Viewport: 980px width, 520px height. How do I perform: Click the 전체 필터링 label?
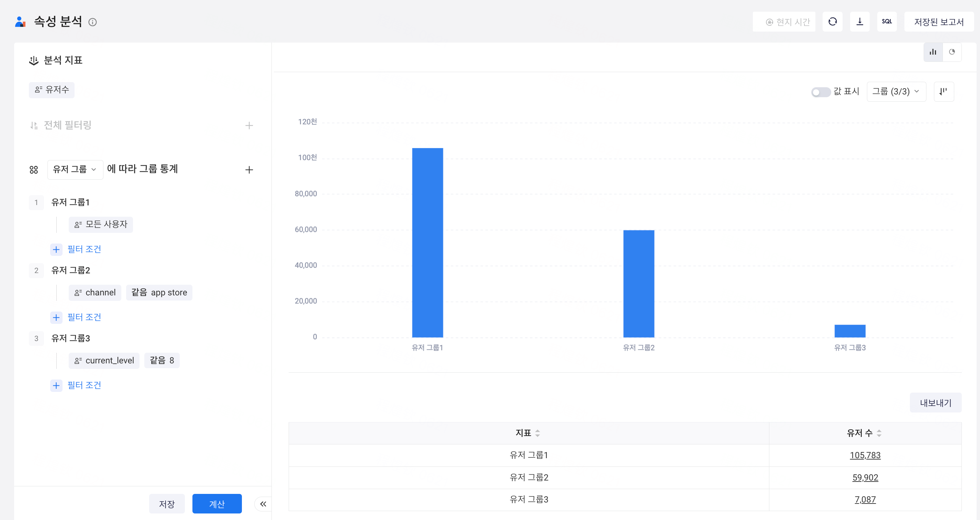pyautogui.click(x=67, y=125)
